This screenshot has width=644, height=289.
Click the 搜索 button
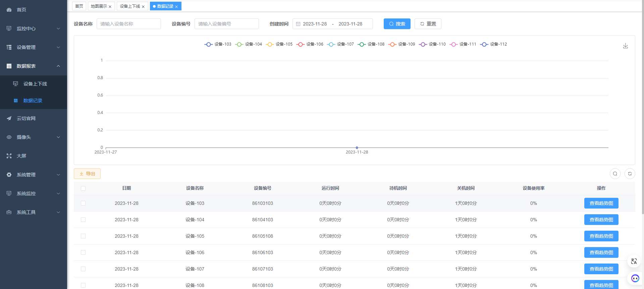[x=397, y=24]
